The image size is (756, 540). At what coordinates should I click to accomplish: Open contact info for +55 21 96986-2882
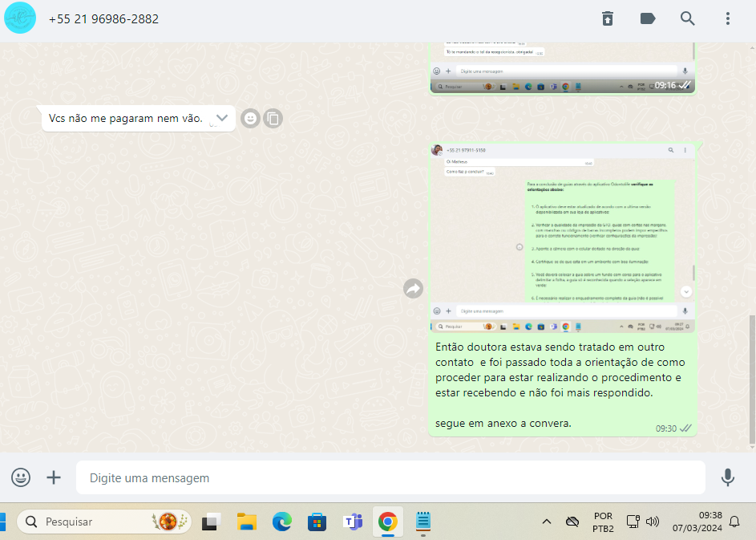point(103,18)
